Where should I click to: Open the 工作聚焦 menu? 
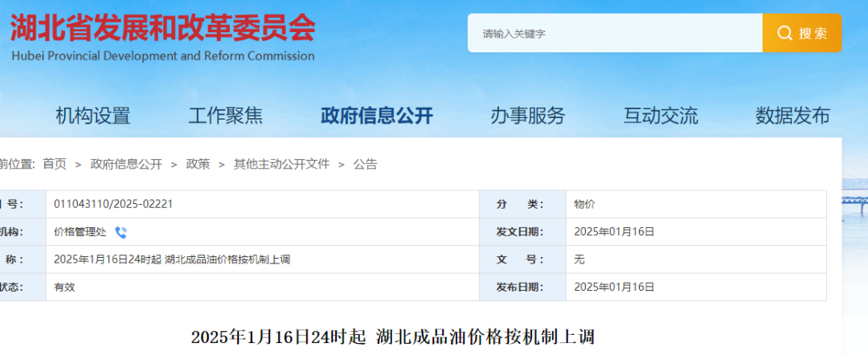(225, 116)
